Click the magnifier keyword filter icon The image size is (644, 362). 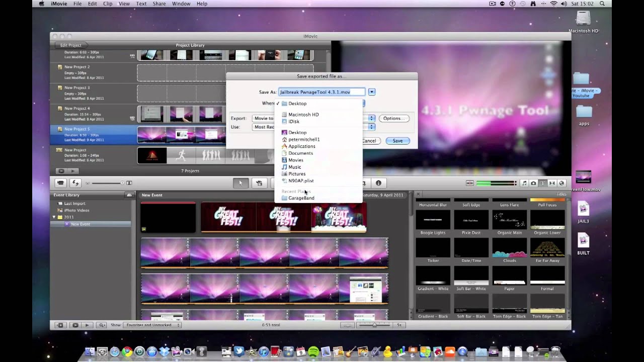click(102, 325)
